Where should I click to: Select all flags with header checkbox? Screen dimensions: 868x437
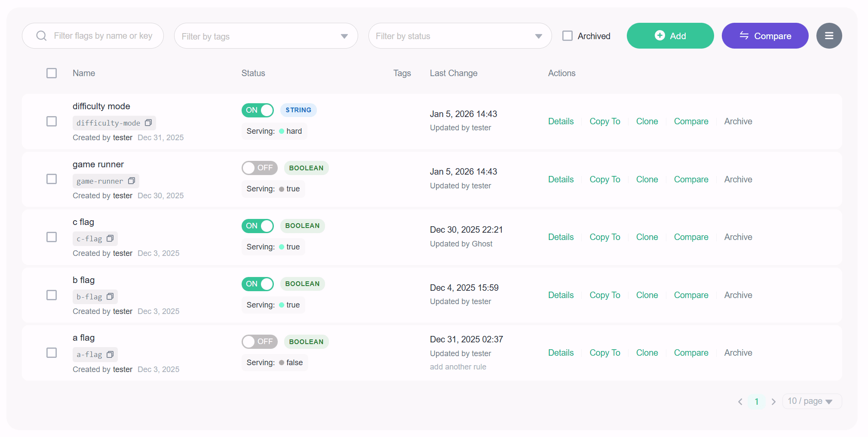pos(52,73)
